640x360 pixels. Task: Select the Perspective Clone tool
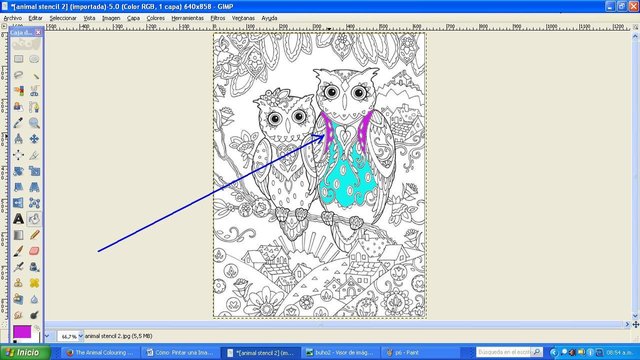point(18,299)
